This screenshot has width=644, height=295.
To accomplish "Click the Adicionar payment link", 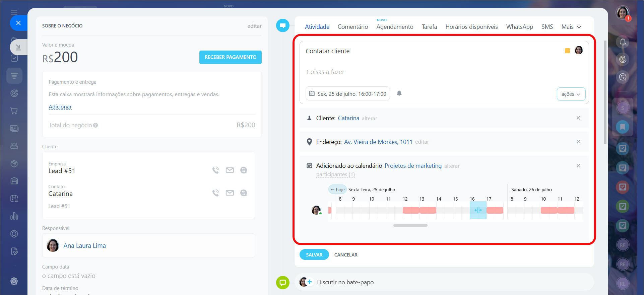I will tap(60, 107).
